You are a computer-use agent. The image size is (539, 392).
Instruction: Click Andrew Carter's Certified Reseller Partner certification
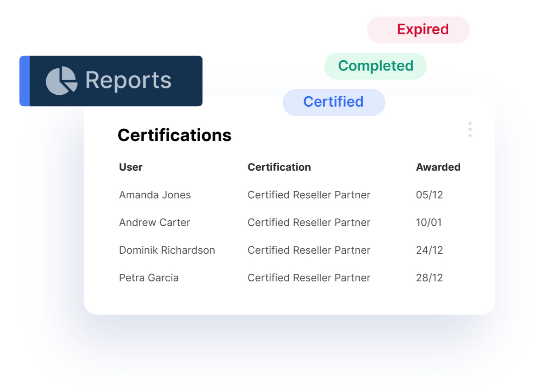click(x=308, y=223)
